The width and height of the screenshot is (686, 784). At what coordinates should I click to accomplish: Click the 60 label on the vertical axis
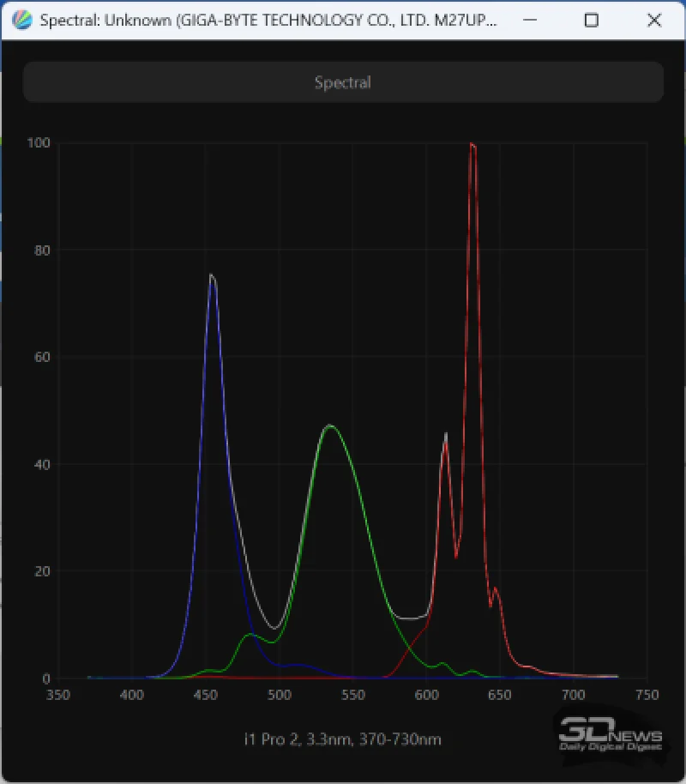click(40, 357)
